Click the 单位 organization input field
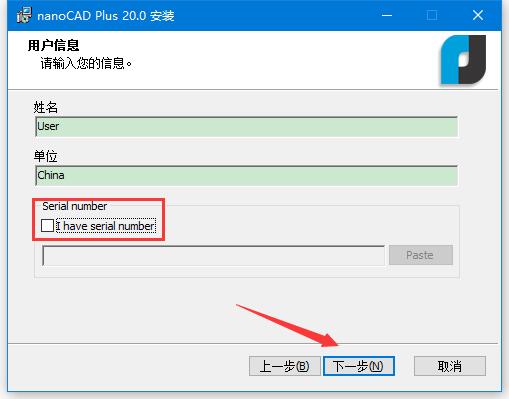509x399 pixels. (246, 175)
